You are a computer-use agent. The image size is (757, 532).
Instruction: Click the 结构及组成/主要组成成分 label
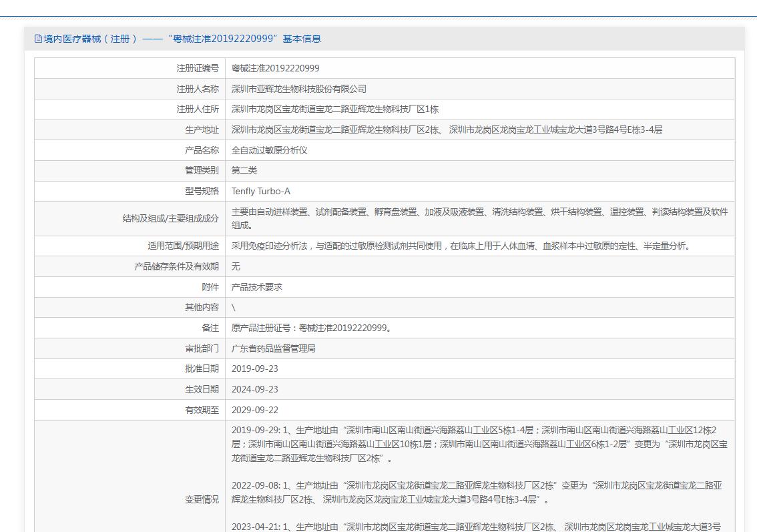point(170,218)
